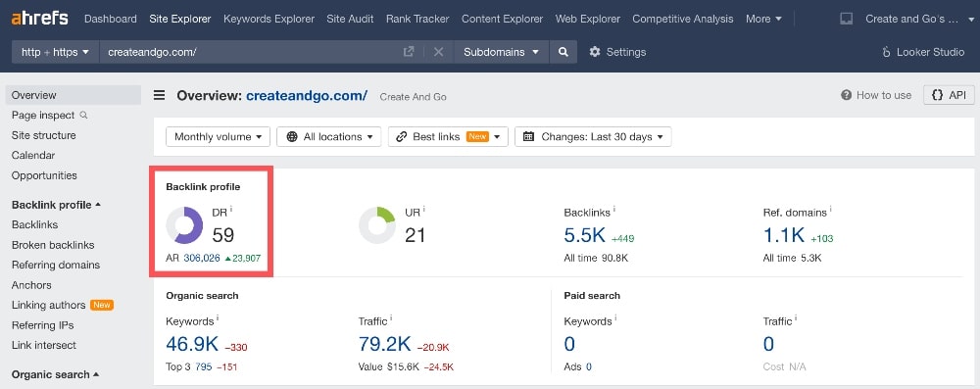Open Opportunities in the sidebar

(x=44, y=175)
